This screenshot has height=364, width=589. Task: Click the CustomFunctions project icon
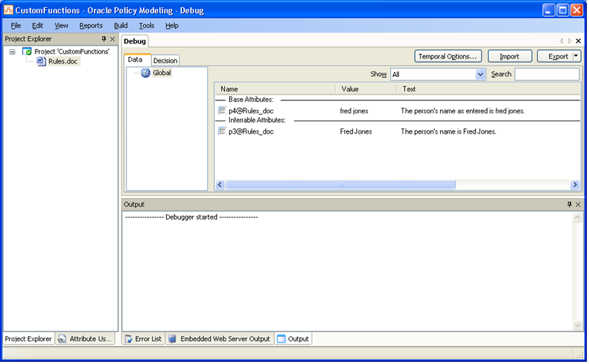(27, 51)
